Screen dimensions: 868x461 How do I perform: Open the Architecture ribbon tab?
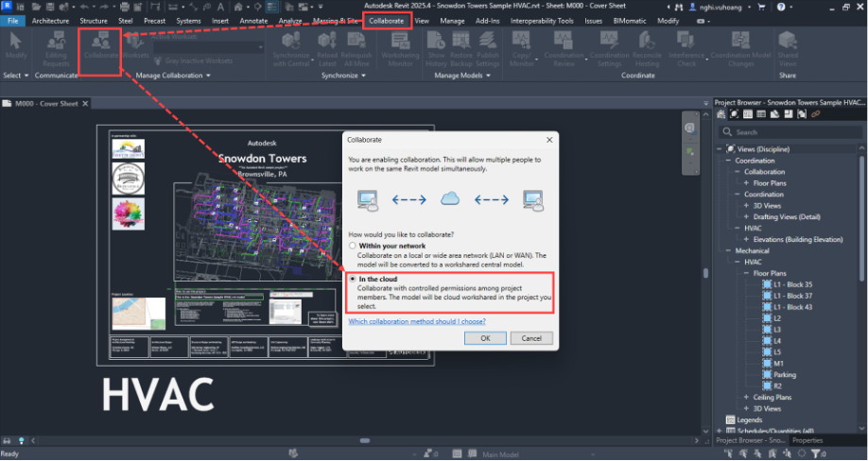click(50, 21)
